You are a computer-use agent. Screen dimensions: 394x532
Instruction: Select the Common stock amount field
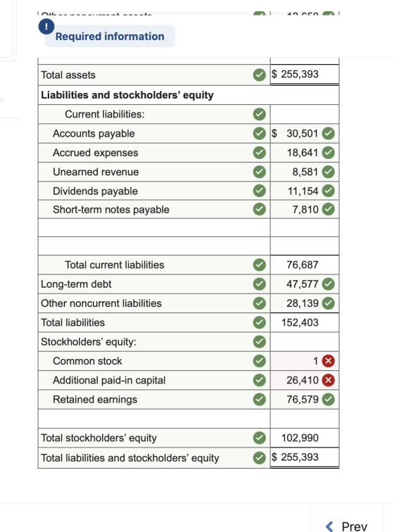point(305,361)
